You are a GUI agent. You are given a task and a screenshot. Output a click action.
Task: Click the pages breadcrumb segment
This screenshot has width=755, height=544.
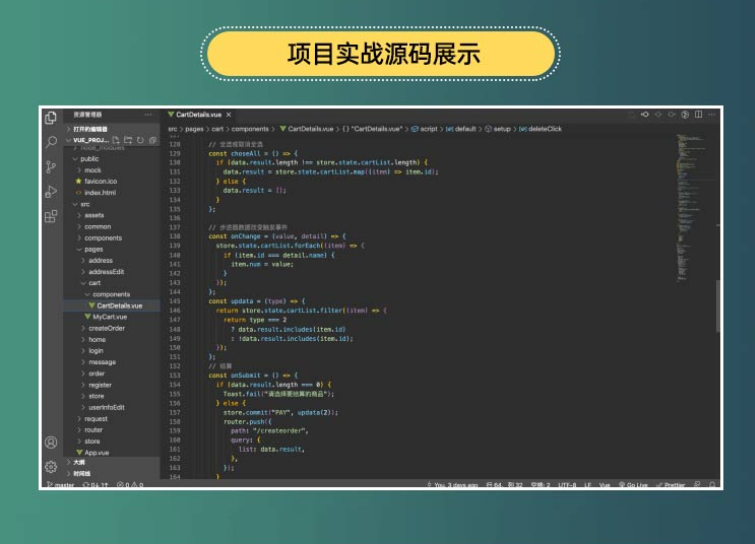pyautogui.click(x=195, y=129)
